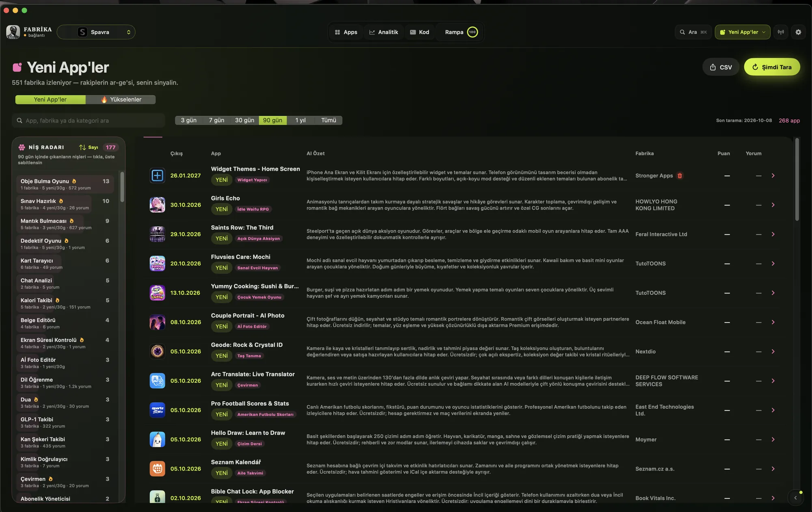Click the main app list scrollbar
Image resolution: width=812 pixels, height=512 pixels.
tap(797, 180)
